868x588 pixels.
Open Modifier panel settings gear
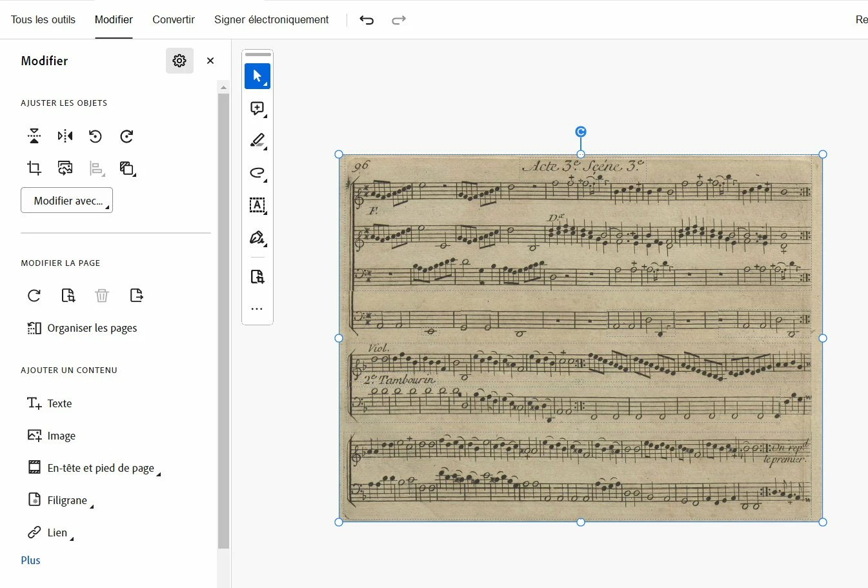[x=179, y=60]
